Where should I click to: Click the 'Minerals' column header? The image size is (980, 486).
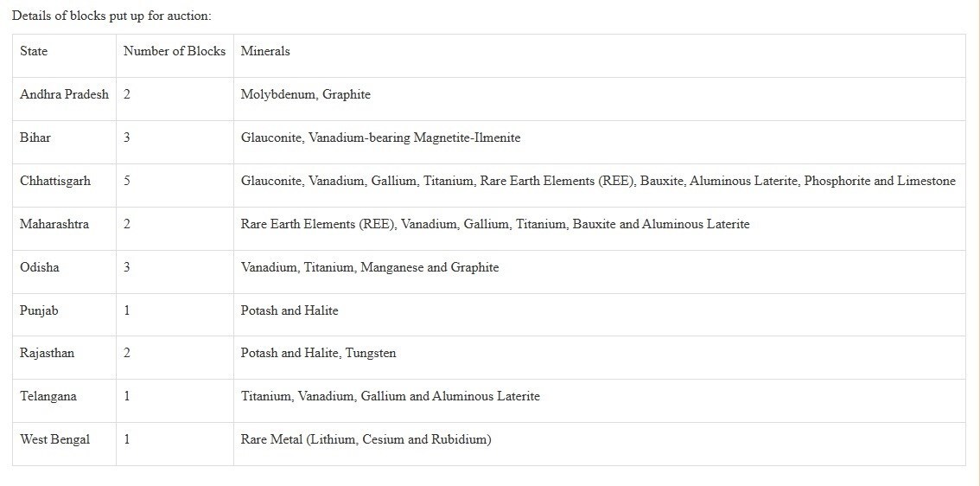pyautogui.click(x=600, y=55)
